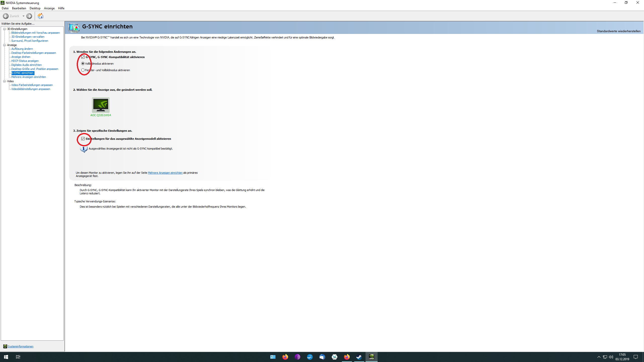Open the network status tray icon

pyautogui.click(x=605, y=357)
